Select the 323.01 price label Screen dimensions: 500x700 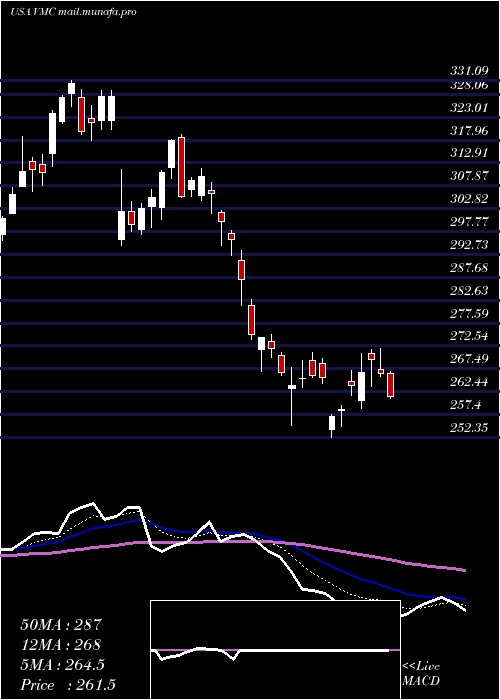468,108
